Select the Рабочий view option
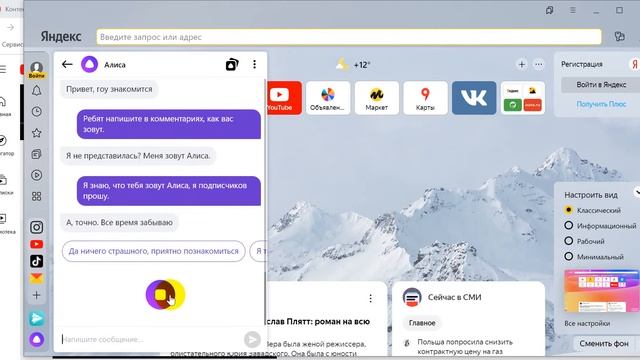Viewport: 640px width, 360px height. (x=584, y=241)
